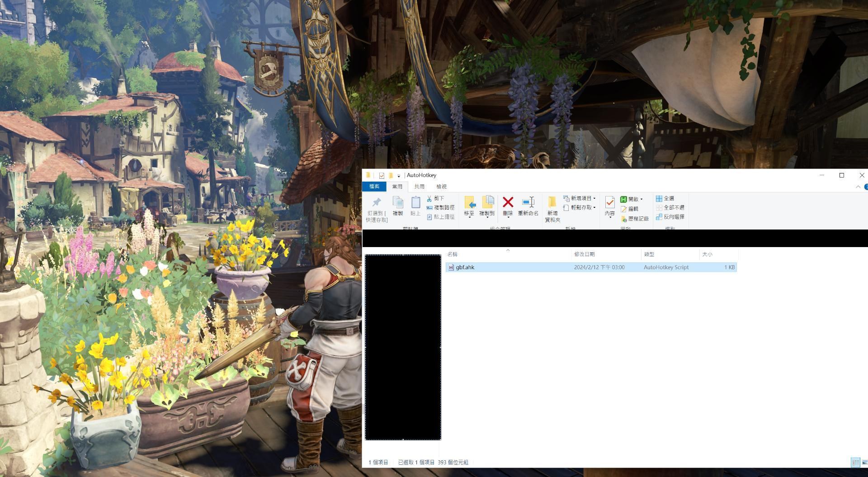868x477 pixels.
Task: Maximize the AutoHotkey Explorer window
Action: pos(842,175)
